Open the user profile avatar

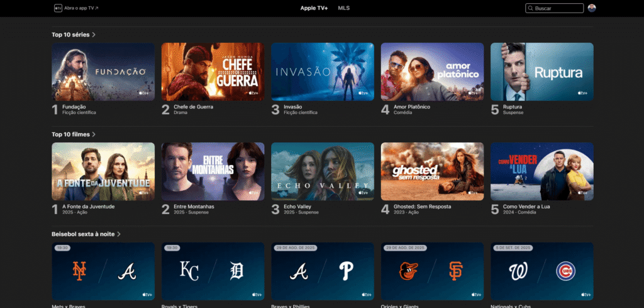(x=592, y=8)
